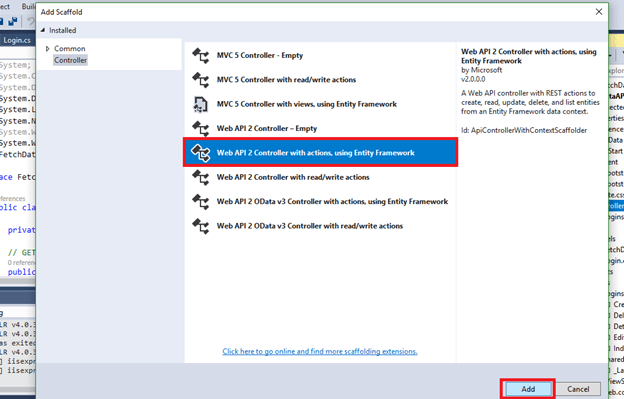Click icon beside MVC 5 Controller with read/write actions
Screen dimensions: 624x399
point(201,80)
